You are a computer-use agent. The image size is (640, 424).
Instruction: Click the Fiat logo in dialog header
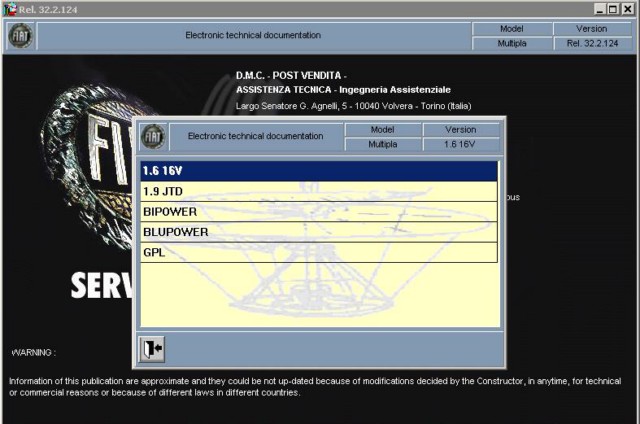153,137
